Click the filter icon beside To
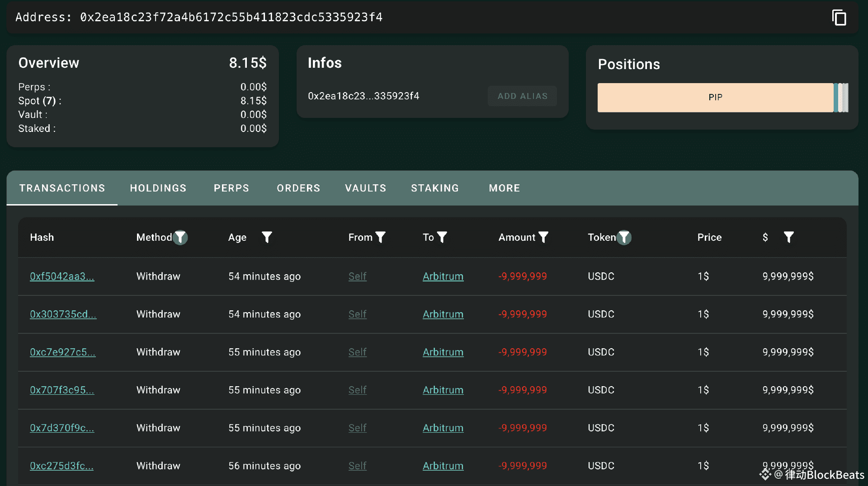Screen dimensions: 868x486 442,237
